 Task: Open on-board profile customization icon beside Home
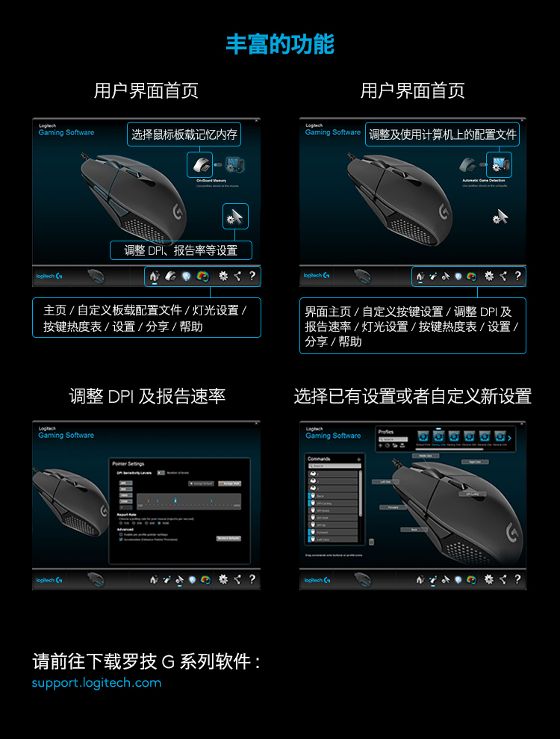tap(170, 276)
